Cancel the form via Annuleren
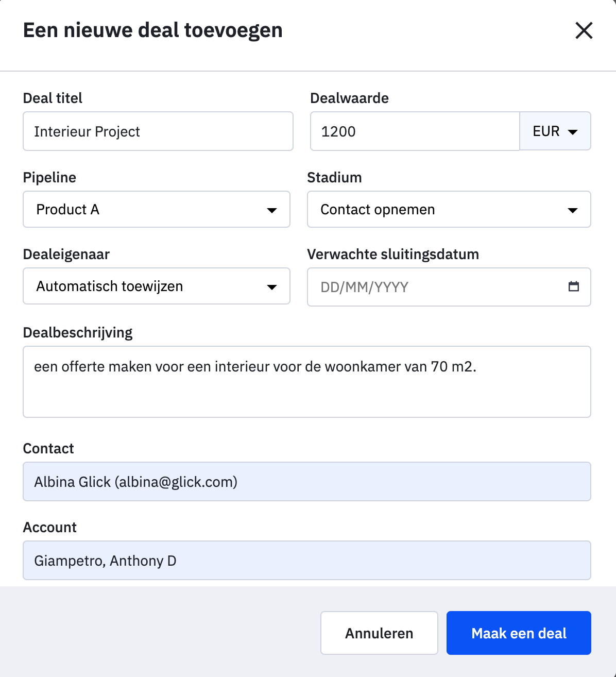The image size is (616, 677). [379, 633]
